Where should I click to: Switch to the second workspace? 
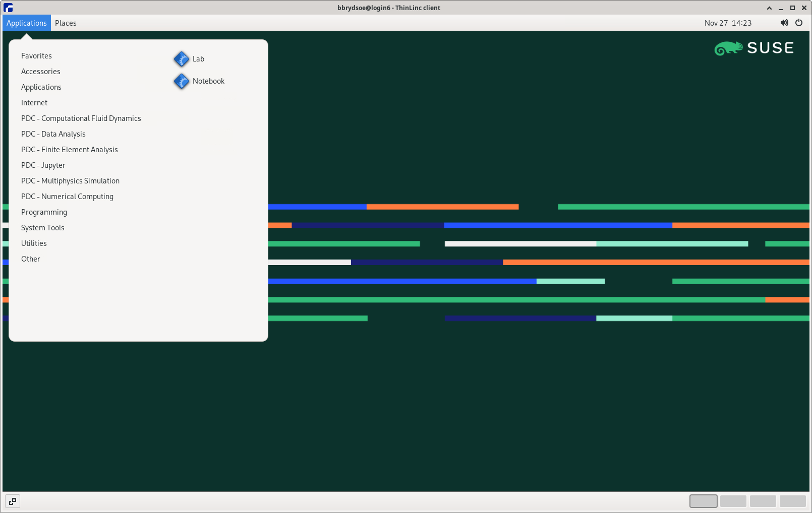pos(733,501)
